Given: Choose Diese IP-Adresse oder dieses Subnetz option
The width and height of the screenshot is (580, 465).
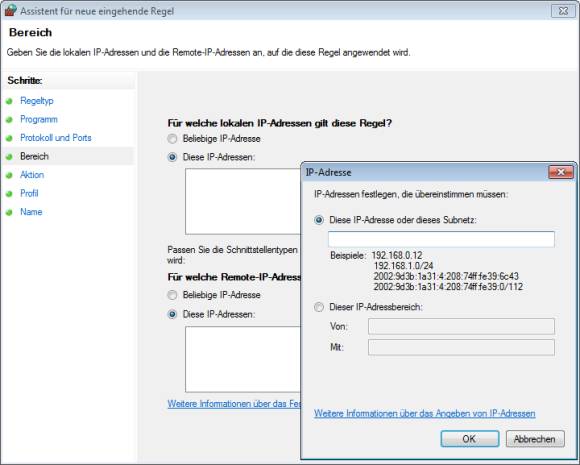Looking at the screenshot, I should coord(318,220).
